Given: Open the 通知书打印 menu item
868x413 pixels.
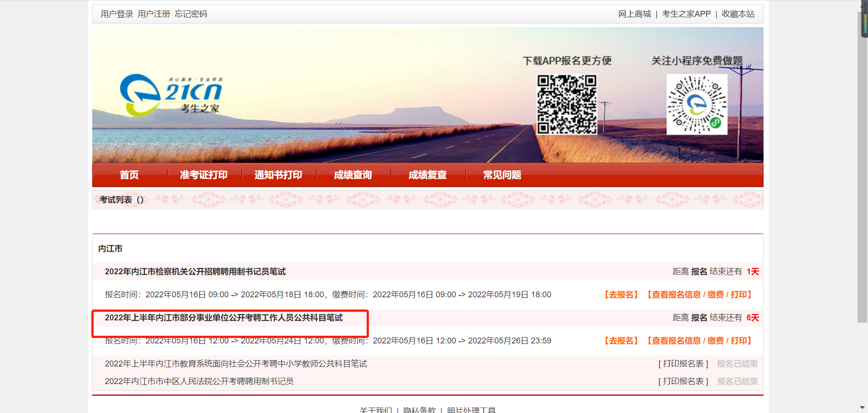Looking at the screenshot, I should click(x=278, y=175).
